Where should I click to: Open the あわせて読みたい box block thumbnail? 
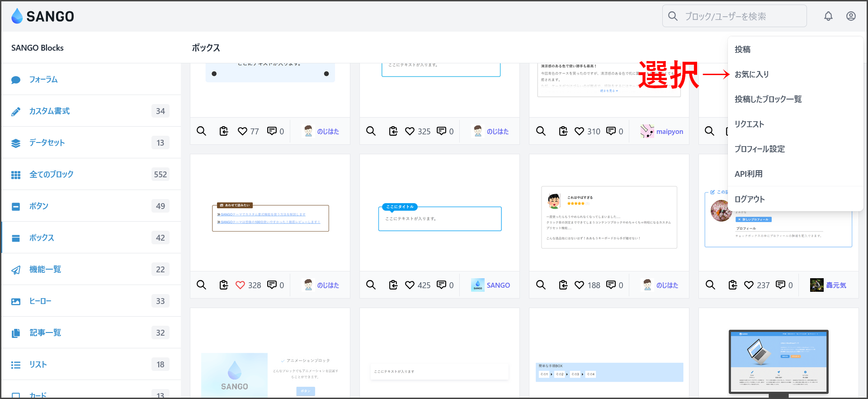point(270,217)
